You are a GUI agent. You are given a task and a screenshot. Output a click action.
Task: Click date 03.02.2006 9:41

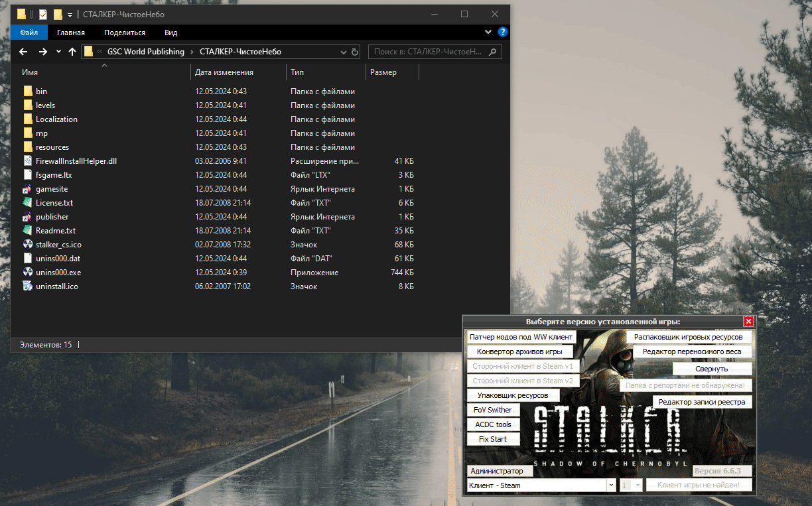(221, 161)
